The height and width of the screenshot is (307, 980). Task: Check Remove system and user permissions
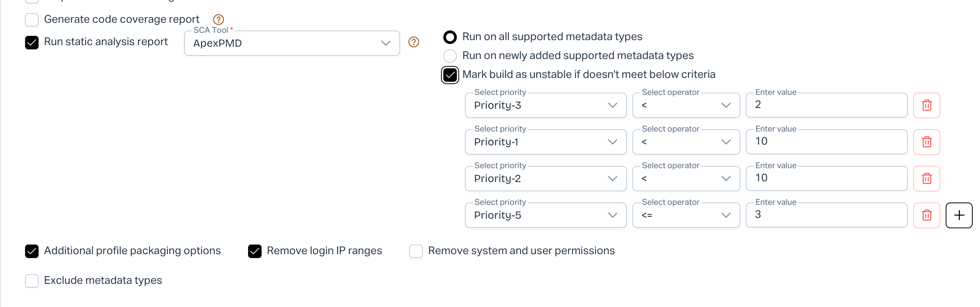tap(416, 251)
